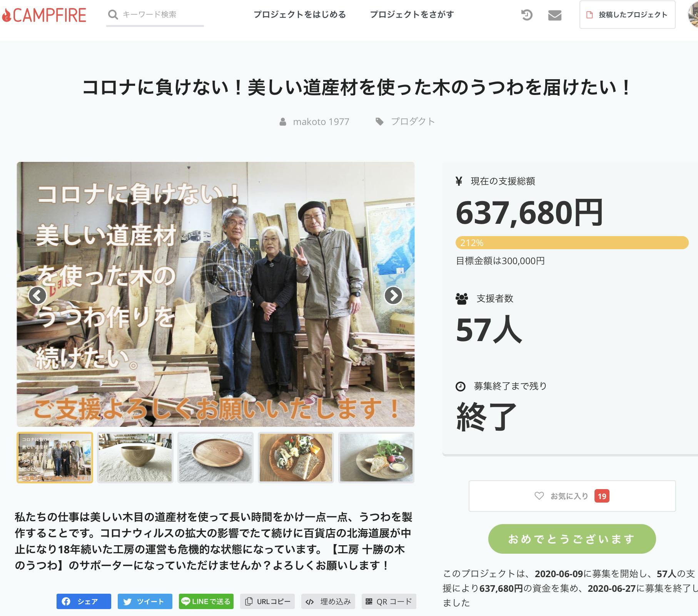Play the project video
Viewport: 698px width, 616px height.
(215, 295)
